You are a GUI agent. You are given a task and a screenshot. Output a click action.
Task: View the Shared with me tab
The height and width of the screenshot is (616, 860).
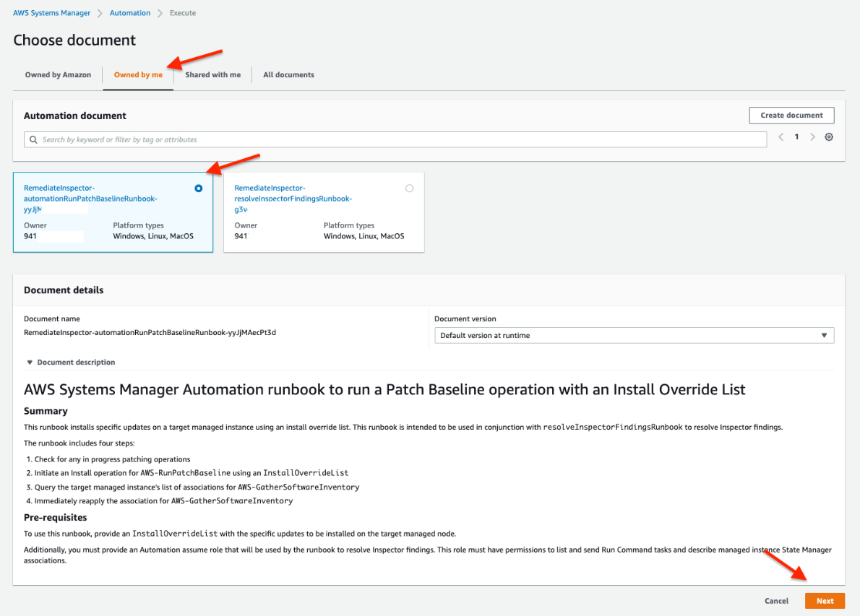(212, 74)
